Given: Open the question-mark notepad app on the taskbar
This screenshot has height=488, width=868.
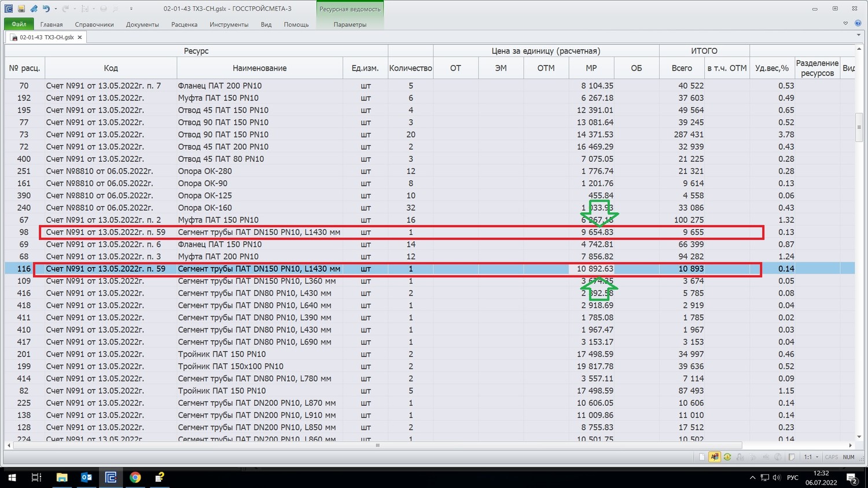Looking at the screenshot, I should click(x=160, y=478).
